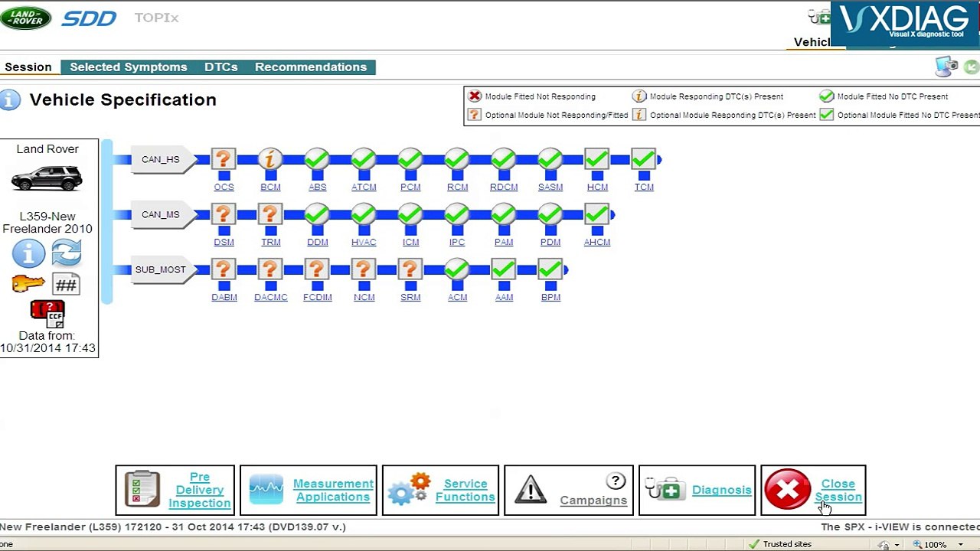Open the Campaigns button
The image size is (980, 551).
[569, 490]
